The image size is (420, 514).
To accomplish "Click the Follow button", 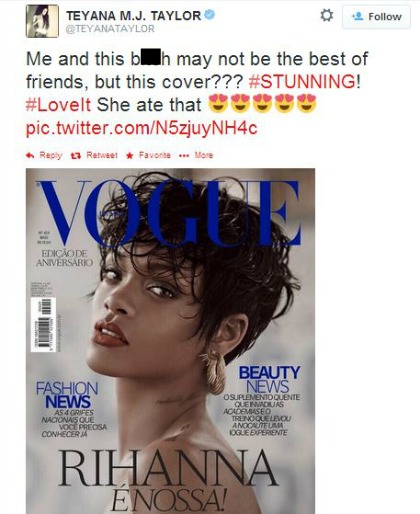I will click(x=376, y=16).
